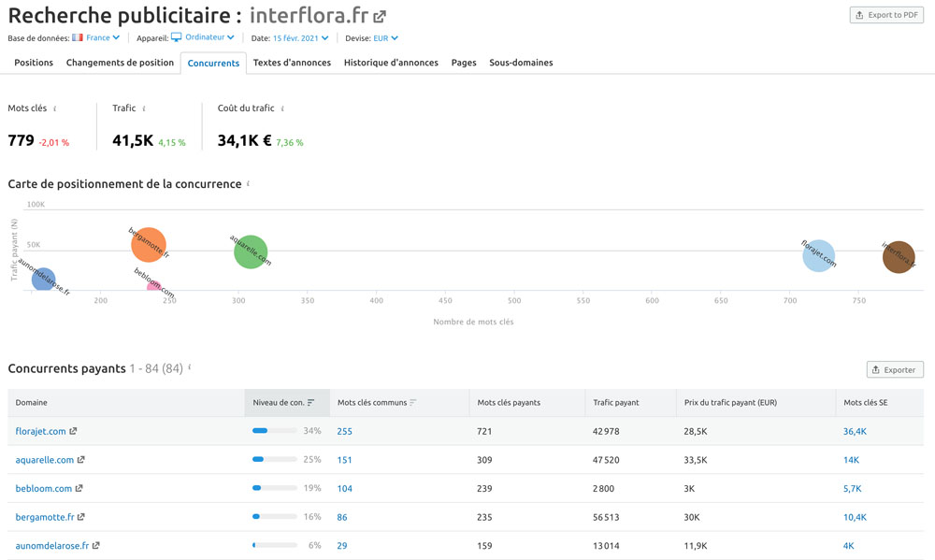Click the Export to PDF button

(x=886, y=15)
